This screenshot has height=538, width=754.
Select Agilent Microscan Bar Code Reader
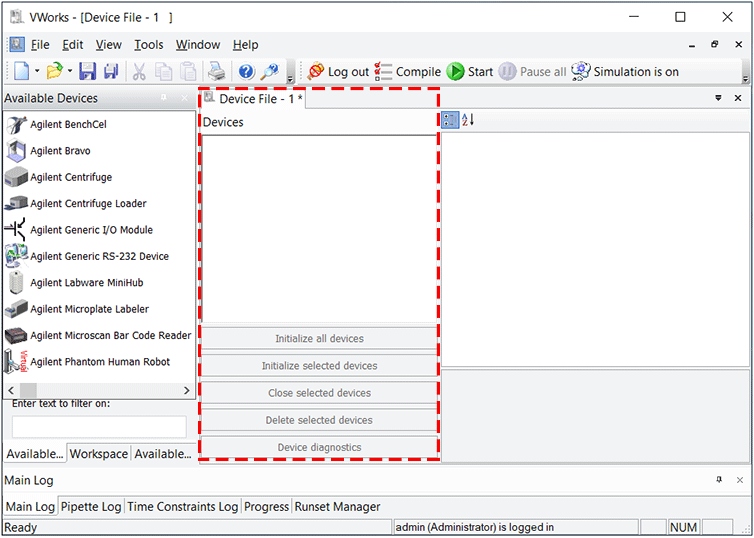98,336
